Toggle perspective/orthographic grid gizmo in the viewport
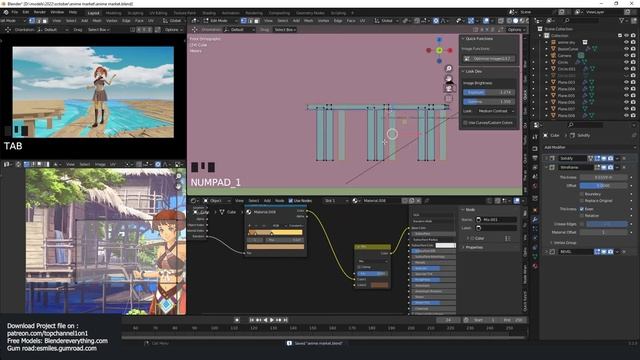This screenshot has width=640, height=360. (x=449, y=98)
